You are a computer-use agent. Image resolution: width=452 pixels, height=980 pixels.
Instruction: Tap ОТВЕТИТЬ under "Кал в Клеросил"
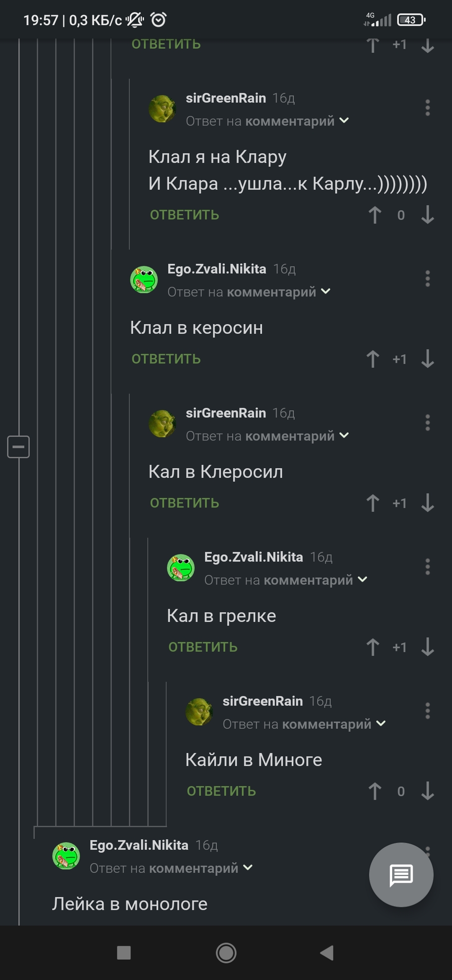point(185,503)
